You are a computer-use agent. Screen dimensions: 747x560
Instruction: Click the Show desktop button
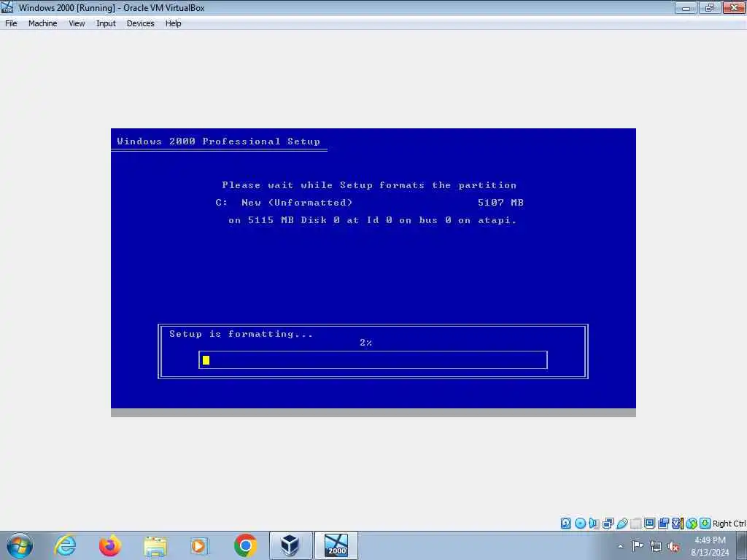click(x=742, y=545)
